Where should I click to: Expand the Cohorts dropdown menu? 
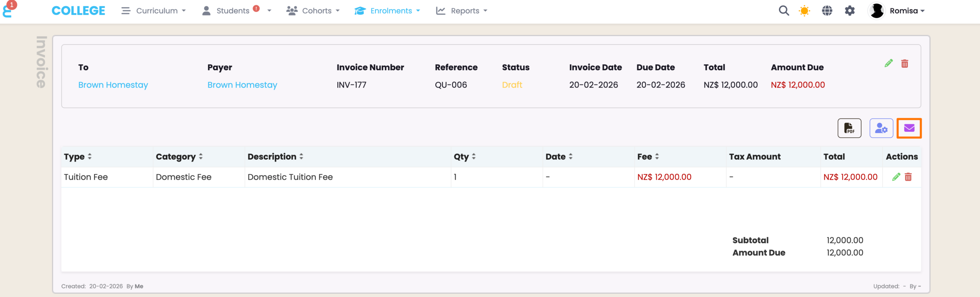click(313, 11)
